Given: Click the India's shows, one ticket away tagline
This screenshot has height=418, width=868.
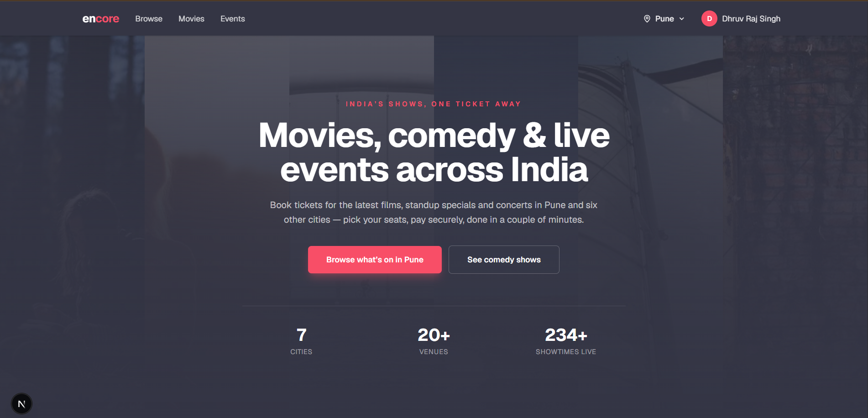Looking at the screenshot, I should (434, 104).
